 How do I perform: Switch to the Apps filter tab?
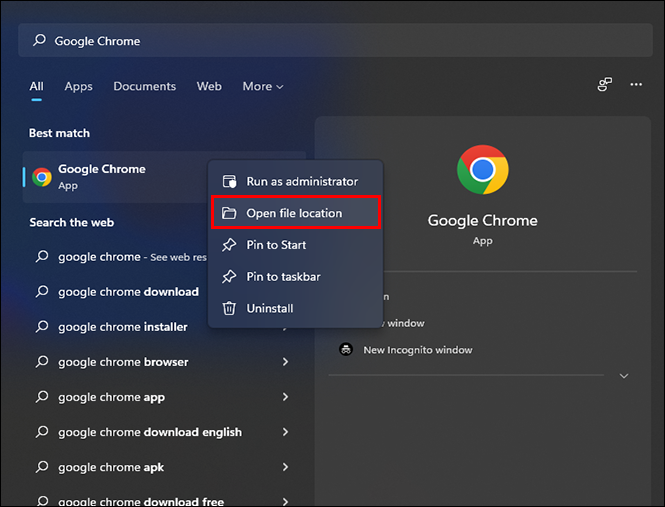coord(78,87)
